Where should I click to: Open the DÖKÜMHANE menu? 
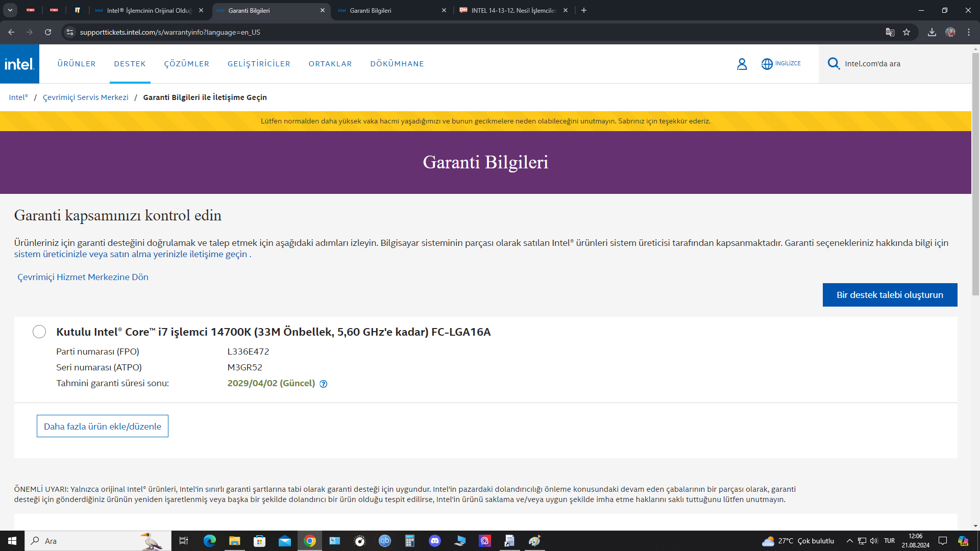(397, 64)
